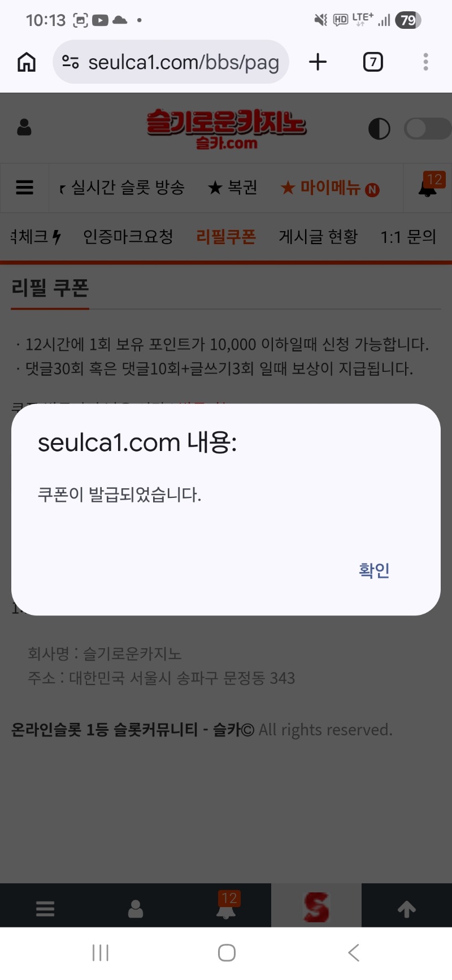This screenshot has height=980, width=452.
Task: Open site info icon in address bar
Action: click(70, 62)
